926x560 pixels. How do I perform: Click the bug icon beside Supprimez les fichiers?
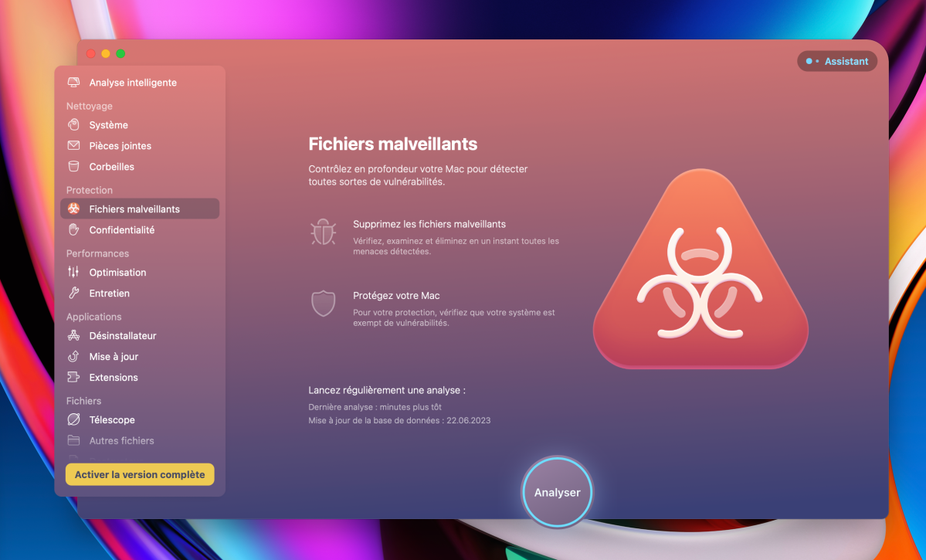click(x=323, y=232)
